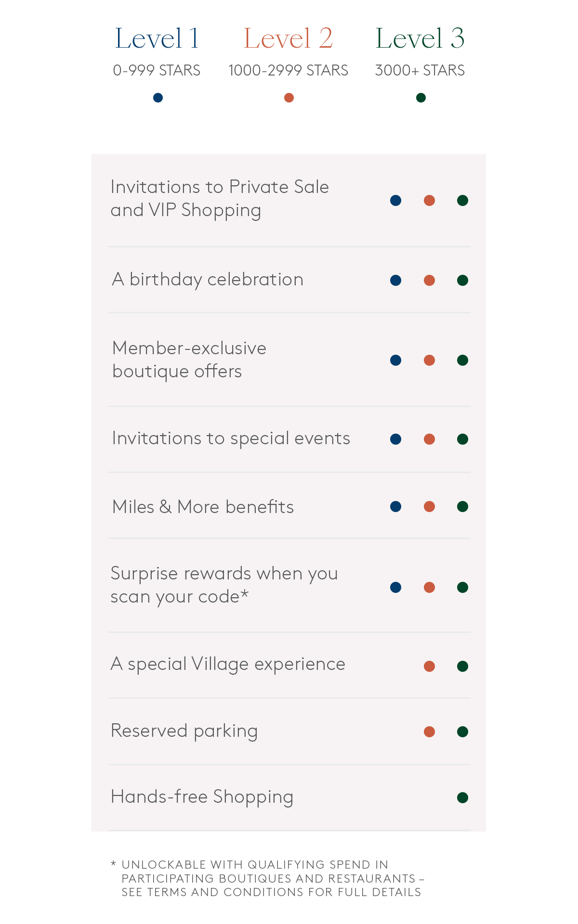This screenshot has width=578, height=924.
Task: Click Surprise rewards when you scan text
Action: coord(224,585)
